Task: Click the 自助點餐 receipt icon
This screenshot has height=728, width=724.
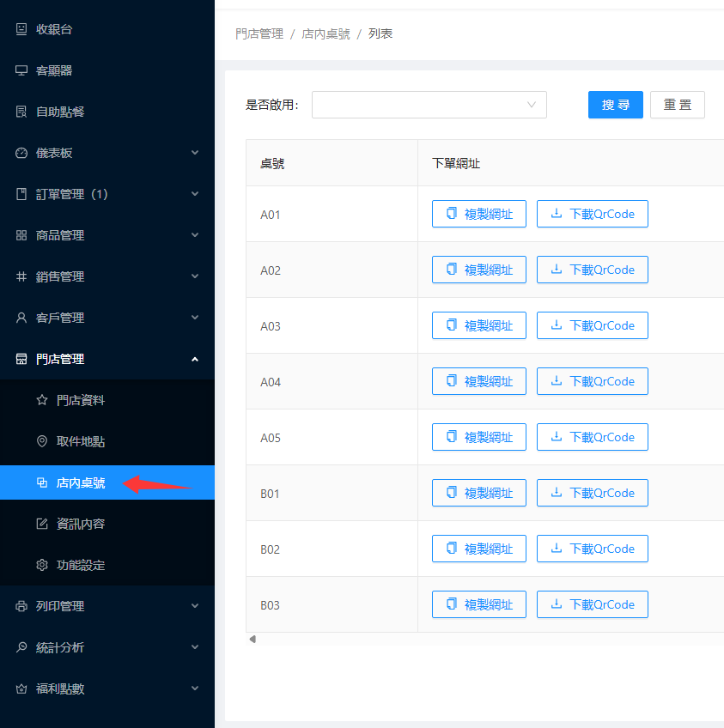Action: (x=21, y=112)
